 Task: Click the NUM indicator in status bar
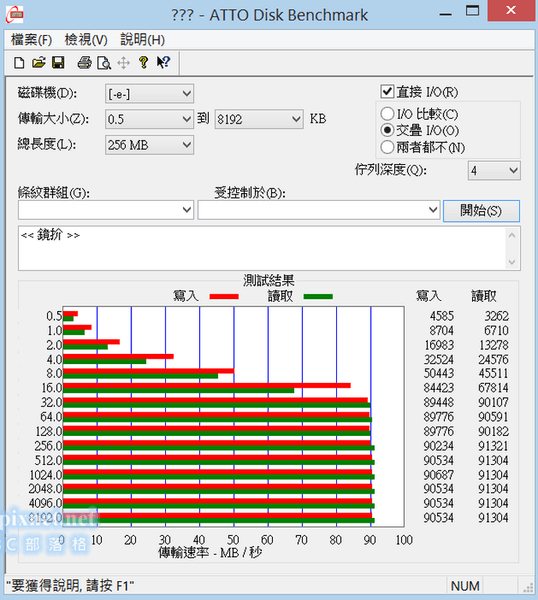(465, 586)
